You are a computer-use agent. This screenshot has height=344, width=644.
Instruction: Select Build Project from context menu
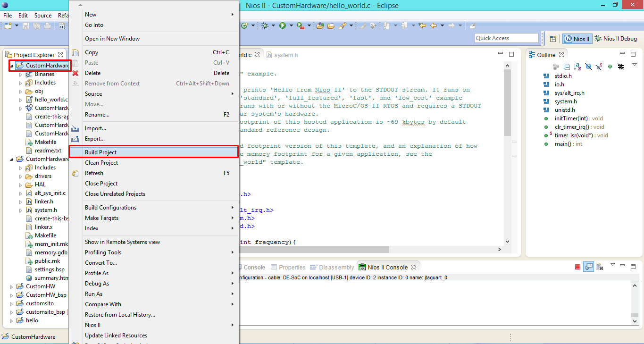(154, 152)
